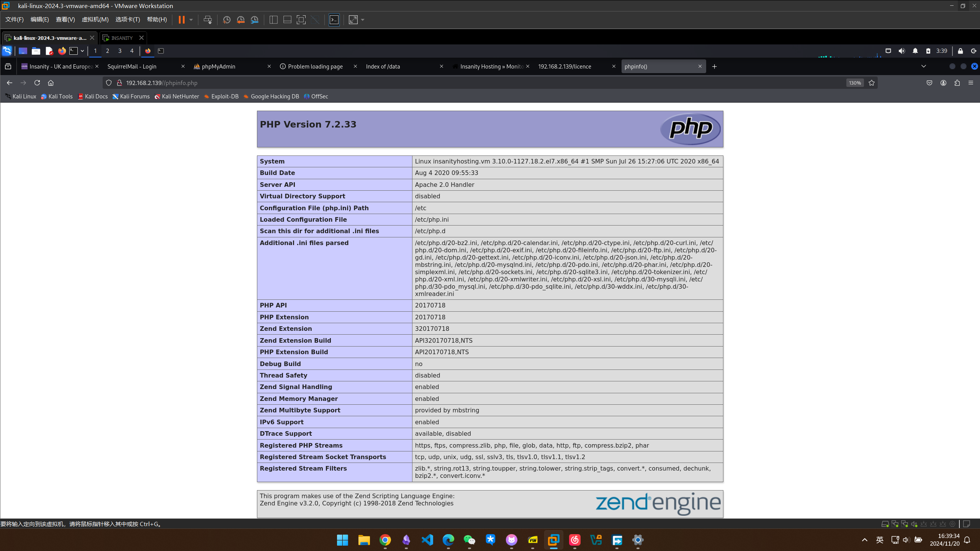Open the list all tabs chevron
The height and width of the screenshot is (551, 980).
pyautogui.click(x=923, y=66)
